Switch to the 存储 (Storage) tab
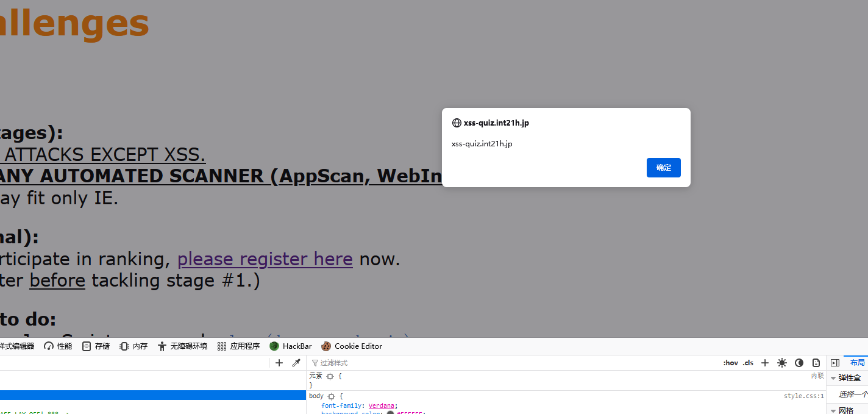This screenshot has height=414, width=868. (96, 346)
